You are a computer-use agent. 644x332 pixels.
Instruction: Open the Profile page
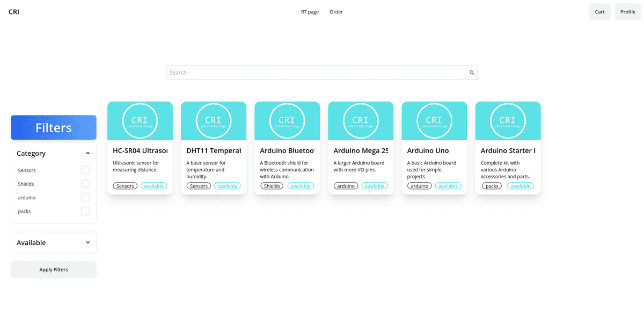(x=628, y=12)
